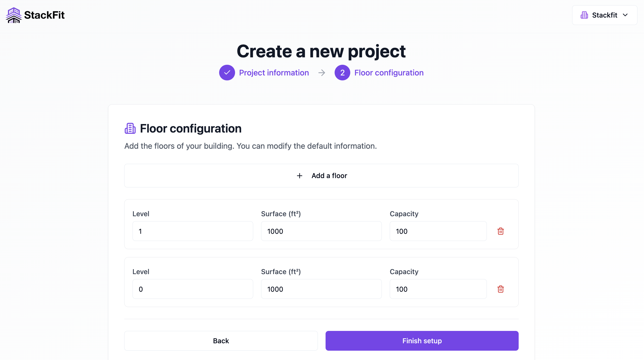The width and height of the screenshot is (644, 360).
Task: Open the Stackfit account dropdown
Action: pos(605,15)
